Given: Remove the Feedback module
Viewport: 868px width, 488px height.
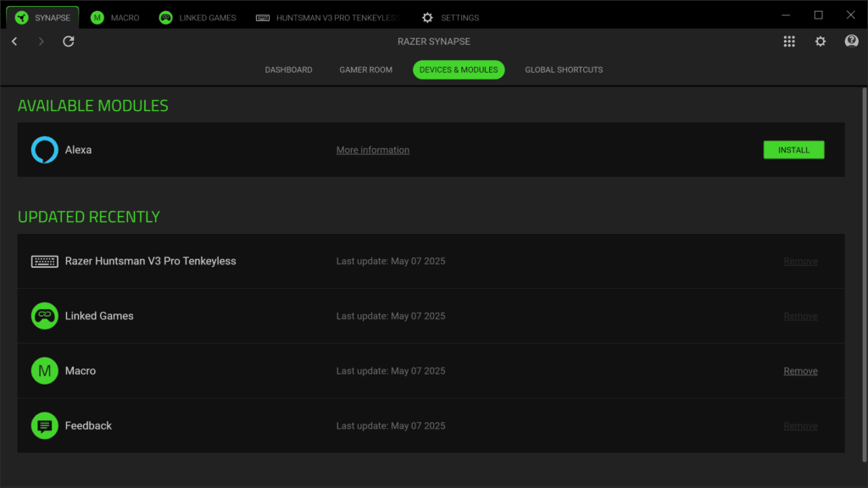Looking at the screenshot, I should tap(800, 425).
